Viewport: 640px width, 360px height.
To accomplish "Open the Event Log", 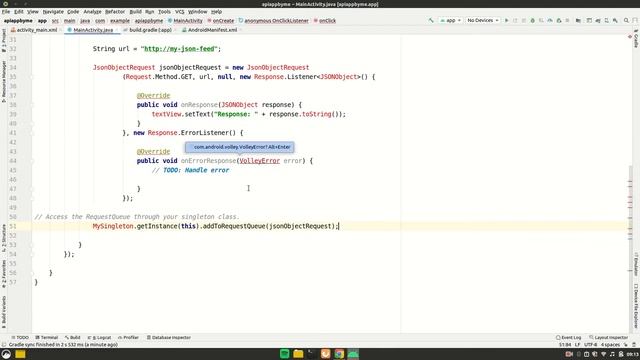I will click(569, 338).
